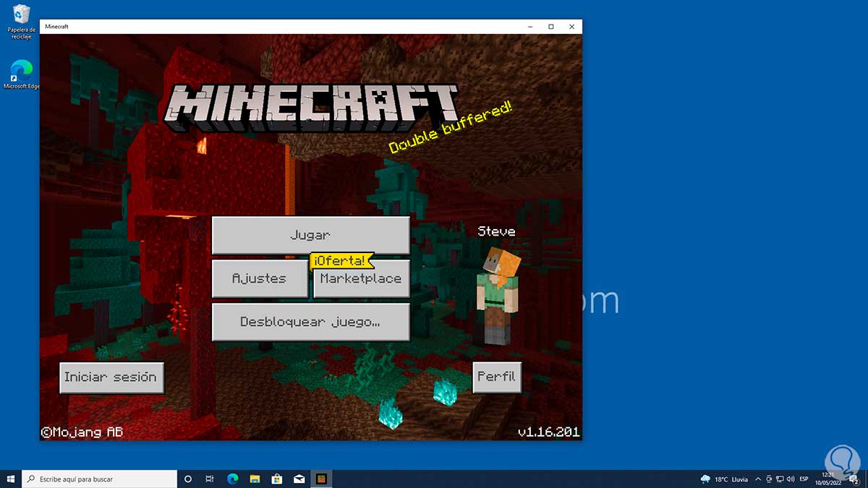Open the Marketplace store
This screenshot has height=488, width=868.
click(x=361, y=278)
